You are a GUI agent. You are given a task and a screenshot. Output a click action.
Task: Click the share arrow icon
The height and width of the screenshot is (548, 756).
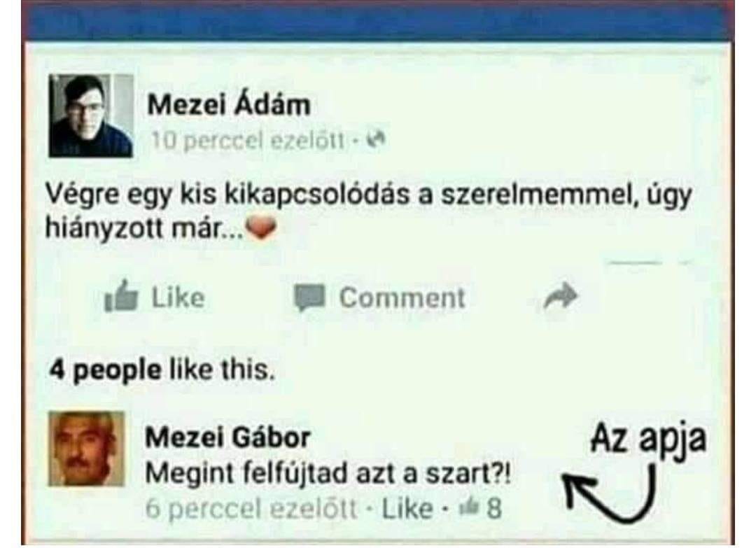(x=560, y=296)
